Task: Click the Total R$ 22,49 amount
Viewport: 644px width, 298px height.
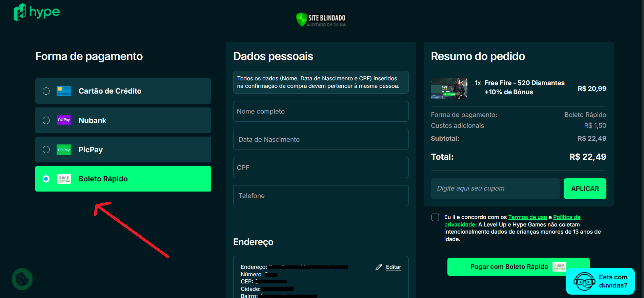Action: (588, 157)
